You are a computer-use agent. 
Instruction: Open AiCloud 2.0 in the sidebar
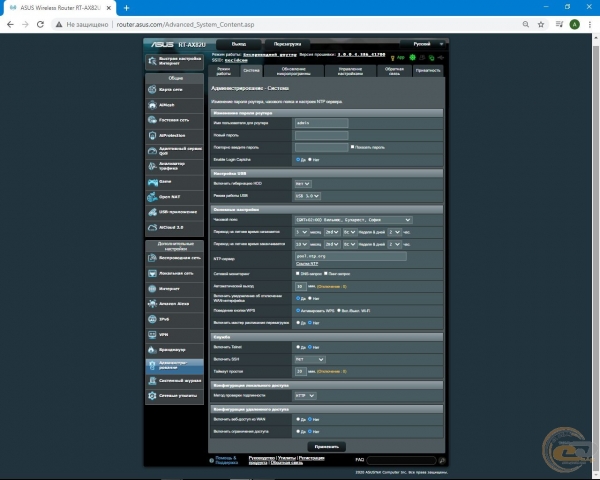click(x=174, y=227)
